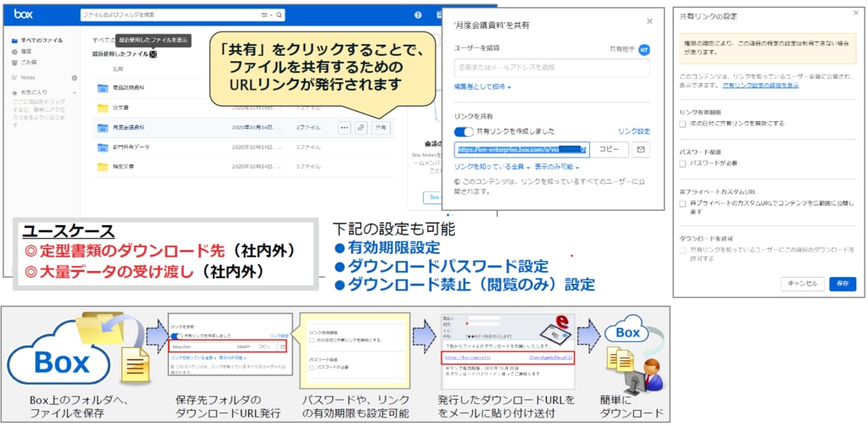Click the yellow 機密文書 folder icon
Screen dimensions: 868x426
[103, 167]
